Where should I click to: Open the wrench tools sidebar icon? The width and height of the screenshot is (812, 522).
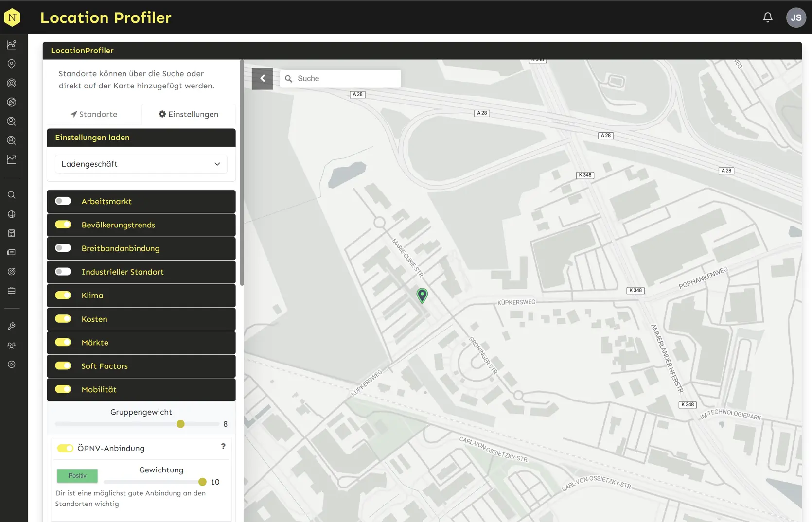pos(12,326)
